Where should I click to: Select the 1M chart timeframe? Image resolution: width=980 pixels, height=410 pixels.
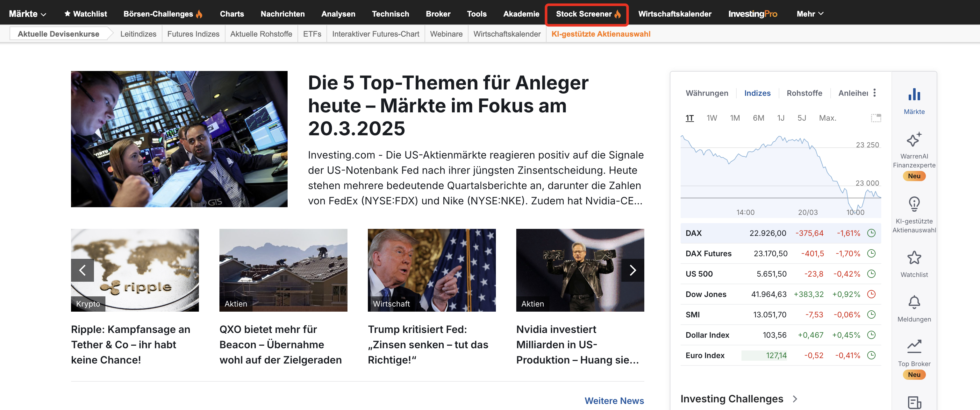click(x=735, y=118)
